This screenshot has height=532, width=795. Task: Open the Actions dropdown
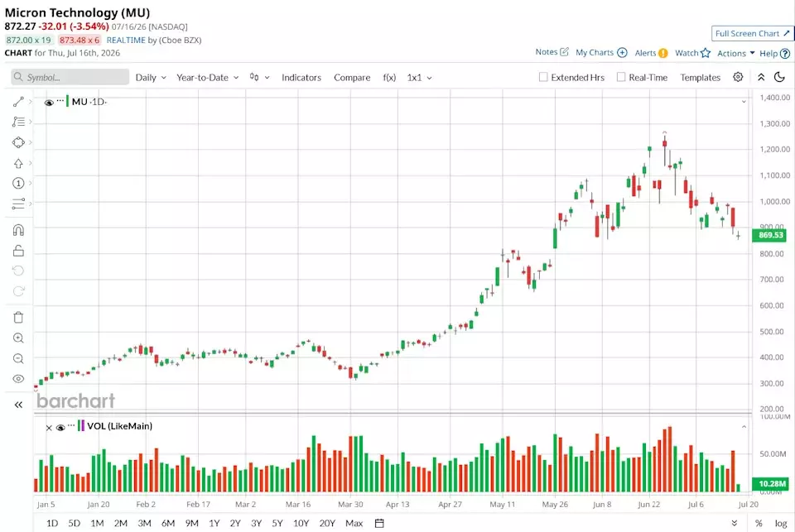[735, 53]
